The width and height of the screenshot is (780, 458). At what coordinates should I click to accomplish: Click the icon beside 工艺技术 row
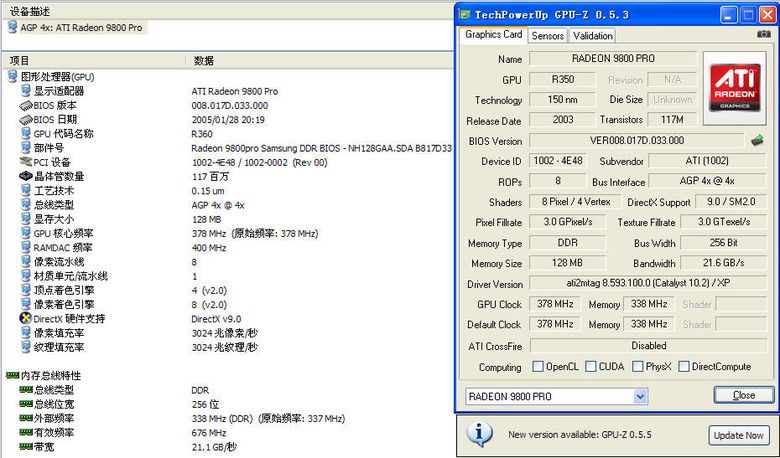[x=26, y=190]
